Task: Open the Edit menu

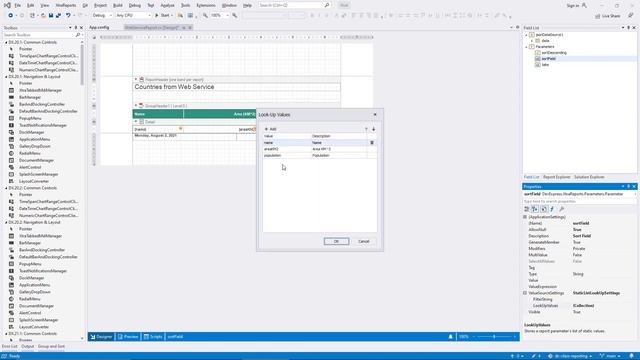Action: [x=31, y=5]
